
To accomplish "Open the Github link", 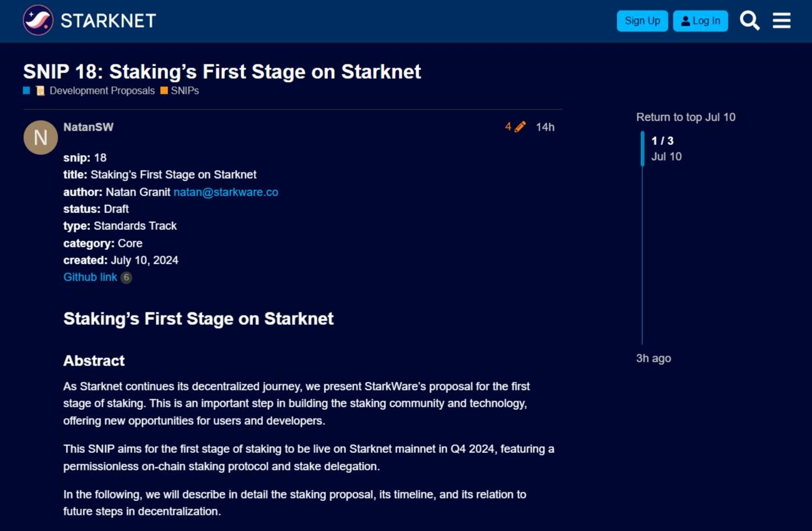I will pyautogui.click(x=90, y=277).
